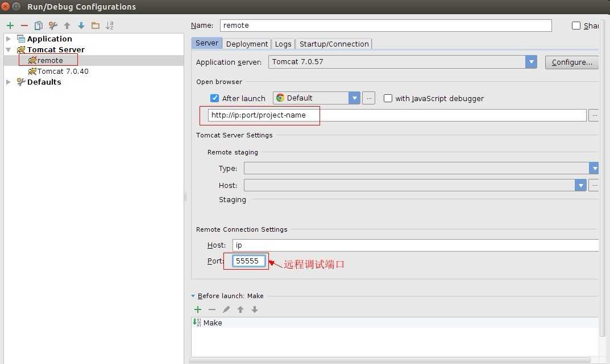This screenshot has width=610, height=364.
Task: Click the Make task icon in the list
Action: pyautogui.click(x=197, y=323)
